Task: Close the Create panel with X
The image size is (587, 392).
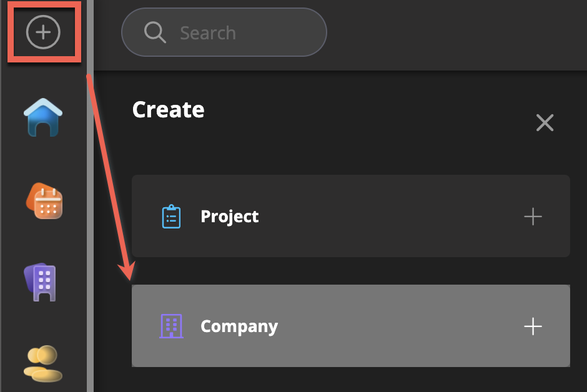Action: [x=545, y=123]
